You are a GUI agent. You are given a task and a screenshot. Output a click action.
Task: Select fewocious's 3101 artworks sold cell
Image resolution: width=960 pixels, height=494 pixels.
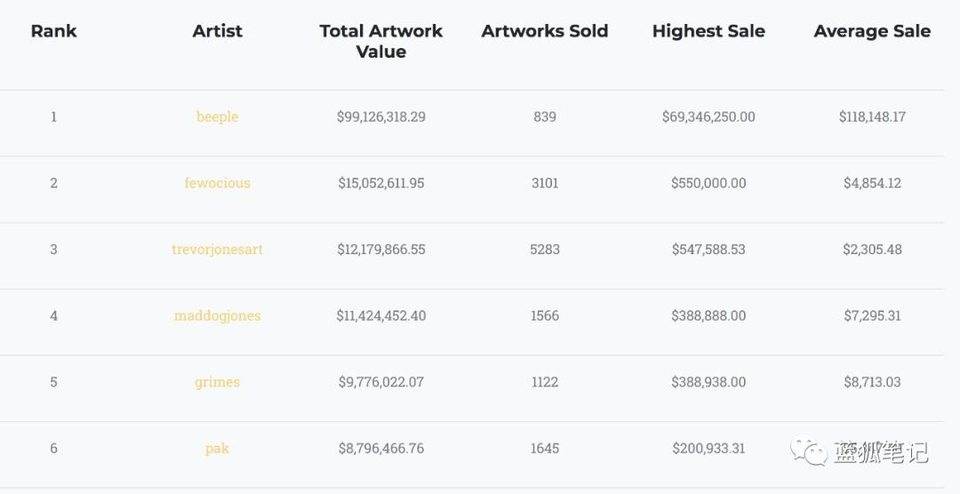(545, 183)
